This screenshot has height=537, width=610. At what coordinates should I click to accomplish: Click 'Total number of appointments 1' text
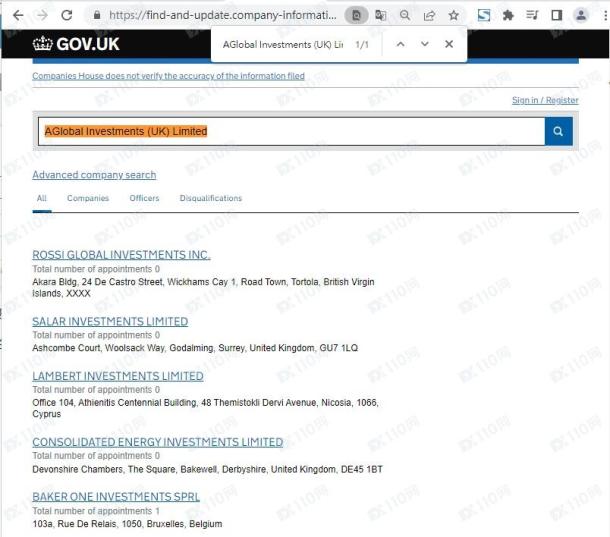(x=96, y=511)
